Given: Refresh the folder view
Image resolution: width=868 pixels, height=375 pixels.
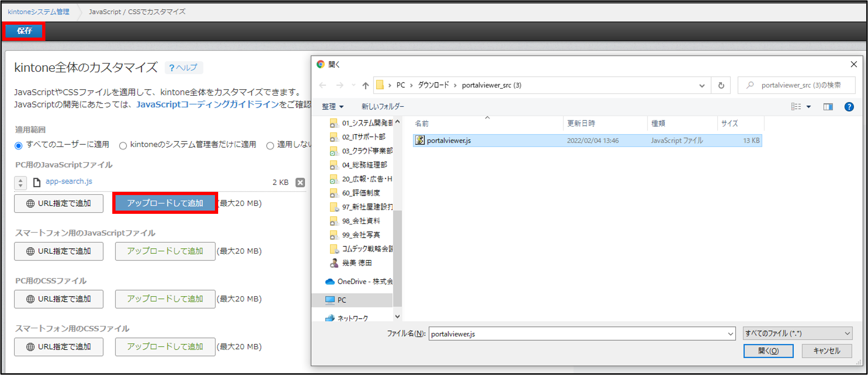Looking at the screenshot, I should (721, 85).
